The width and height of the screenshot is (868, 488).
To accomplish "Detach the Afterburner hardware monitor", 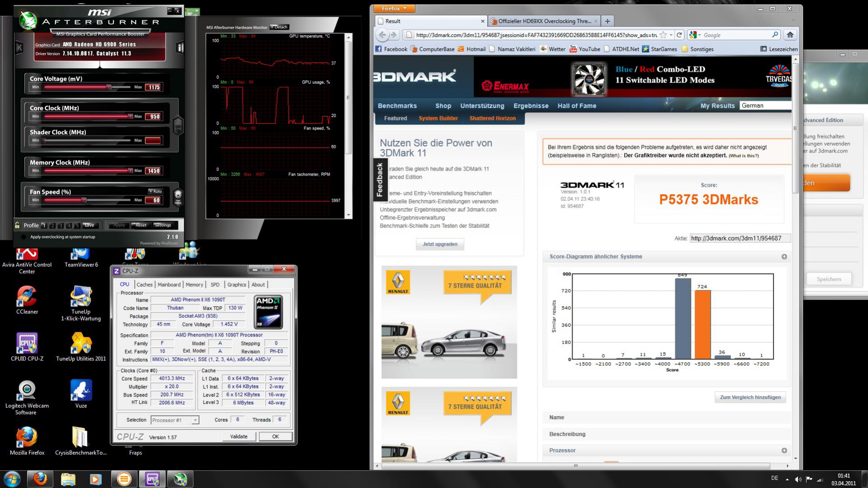I will click(x=279, y=27).
